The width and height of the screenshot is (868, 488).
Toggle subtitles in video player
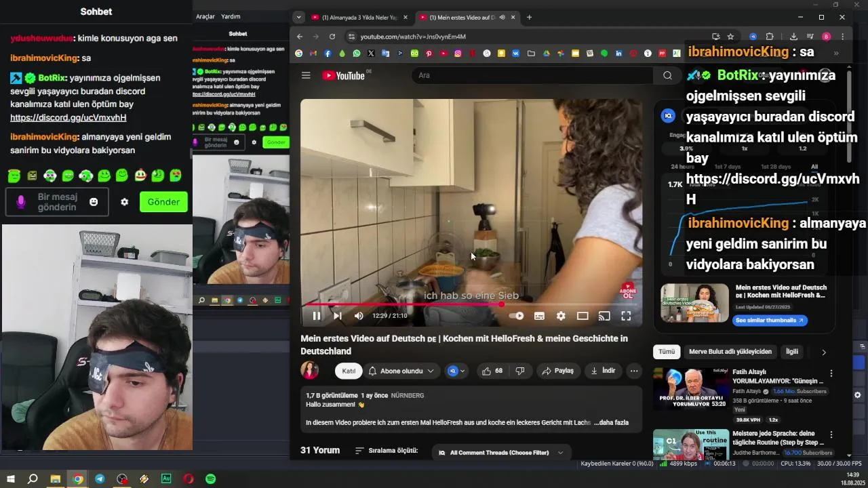539,316
